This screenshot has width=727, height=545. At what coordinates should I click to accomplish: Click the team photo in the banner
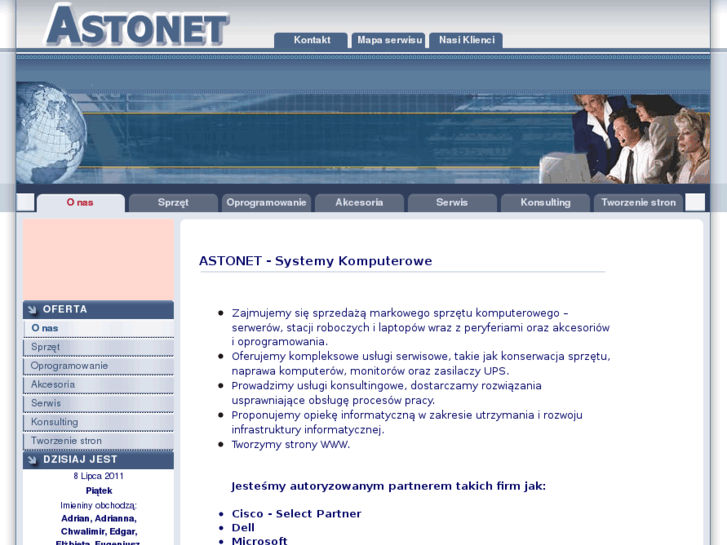[x=625, y=139]
